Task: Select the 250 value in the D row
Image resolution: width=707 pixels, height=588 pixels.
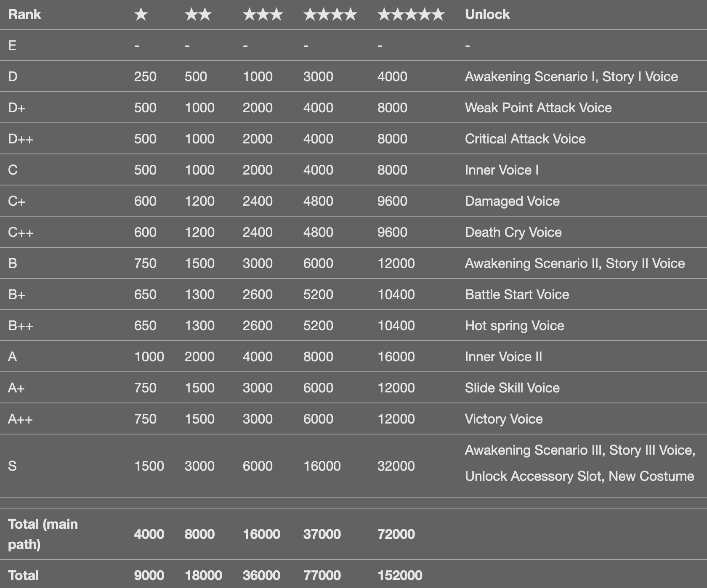Action: [145, 77]
